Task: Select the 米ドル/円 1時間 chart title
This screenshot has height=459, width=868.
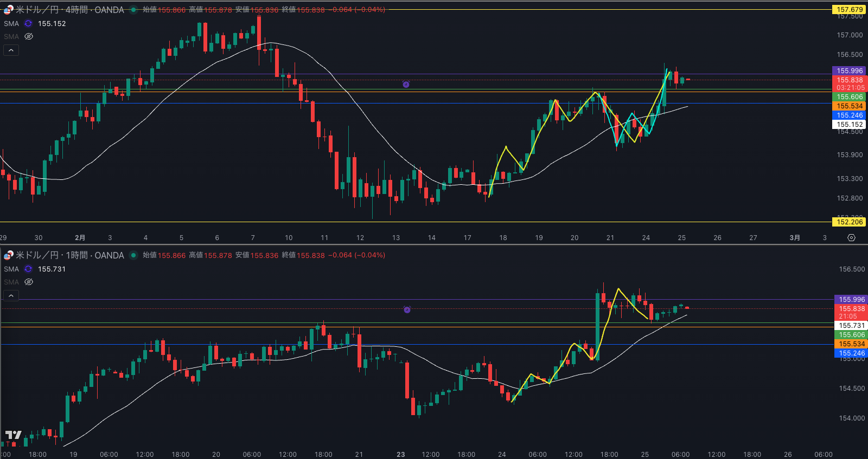Action: tap(70, 255)
